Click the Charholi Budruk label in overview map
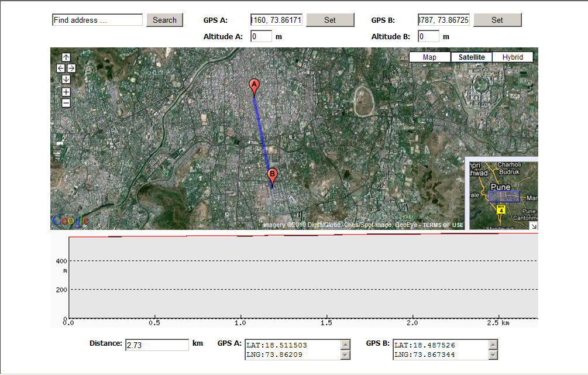 coord(509,168)
